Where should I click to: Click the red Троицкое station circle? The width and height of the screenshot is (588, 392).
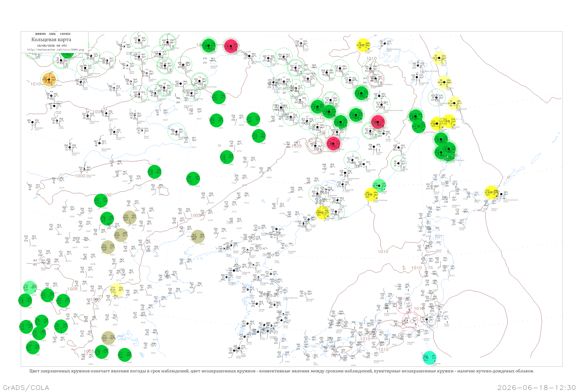pos(378,122)
